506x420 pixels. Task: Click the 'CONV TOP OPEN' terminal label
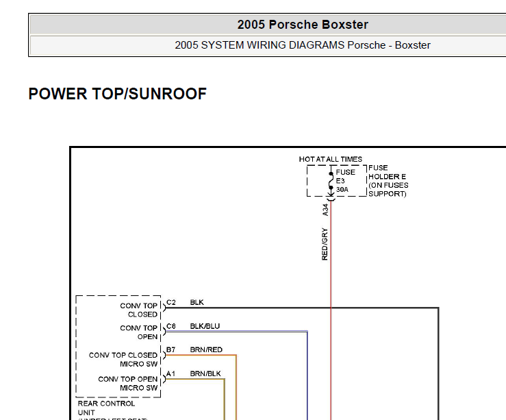pyautogui.click(x=138, y=332)
